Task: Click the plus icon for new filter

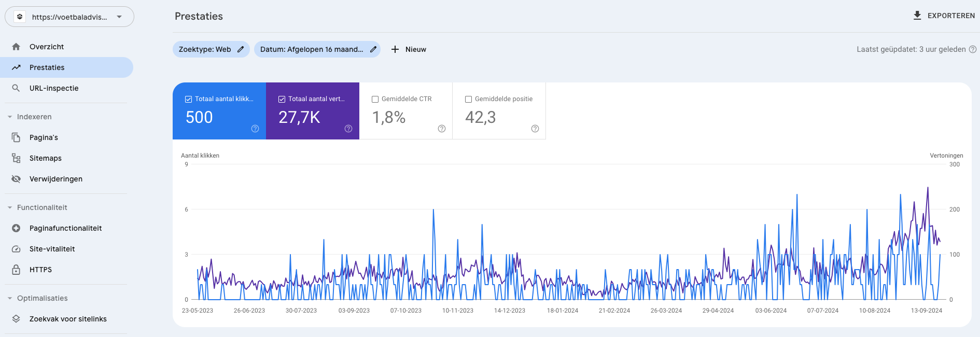Action: pyautogui.click(x=395, y=49)
